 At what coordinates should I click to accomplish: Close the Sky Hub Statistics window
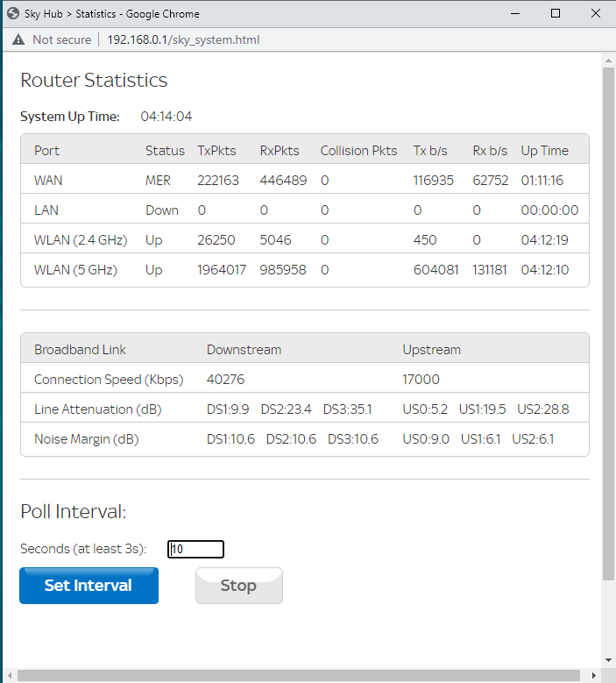tap(595, 14)
